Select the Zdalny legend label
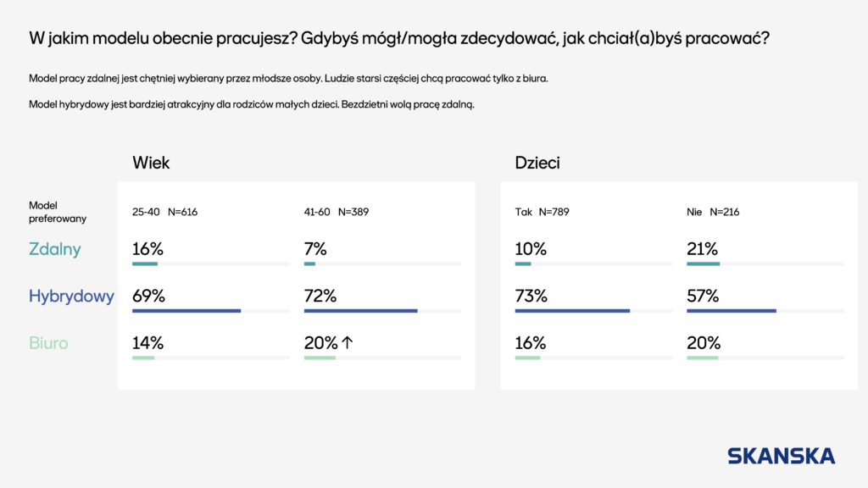This screenshot has width=868, height=488. (x=55, y=250)
